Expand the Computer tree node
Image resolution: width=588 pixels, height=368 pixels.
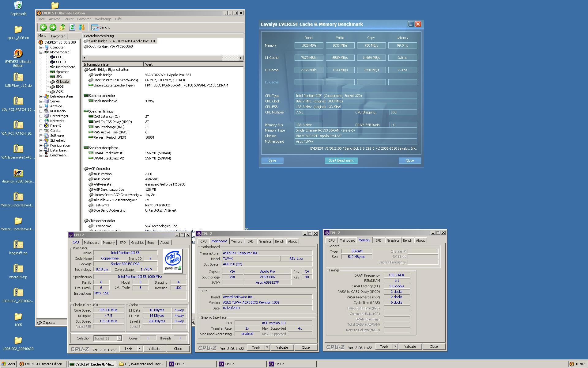coord(41,47)
